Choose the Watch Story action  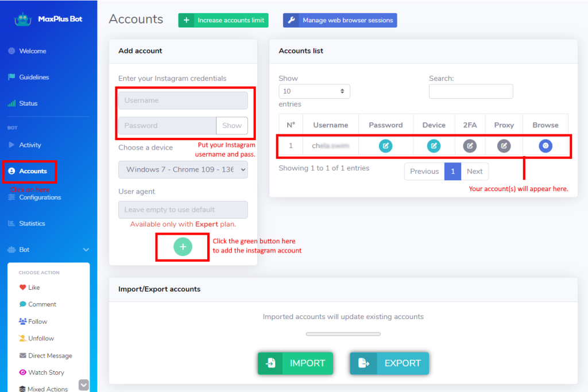click(41, 372)
